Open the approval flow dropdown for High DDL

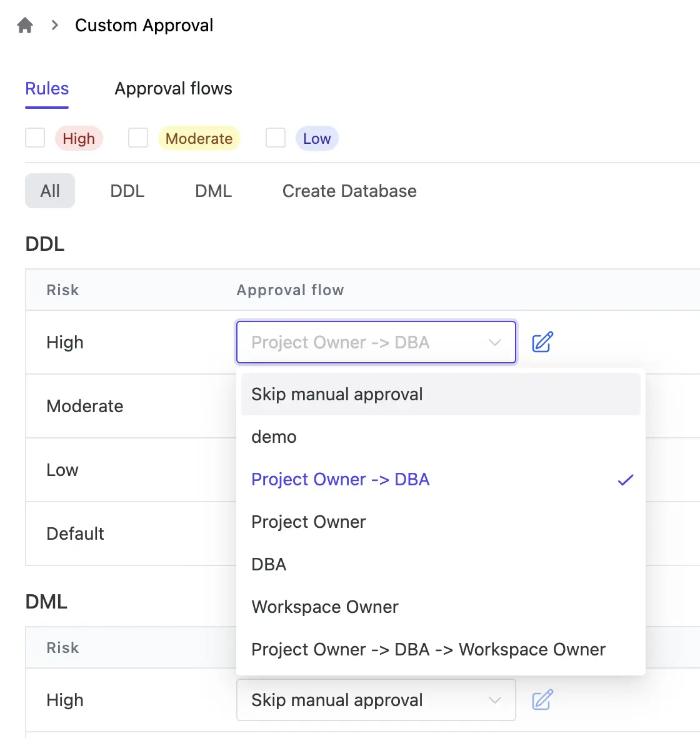click(376, 342)
